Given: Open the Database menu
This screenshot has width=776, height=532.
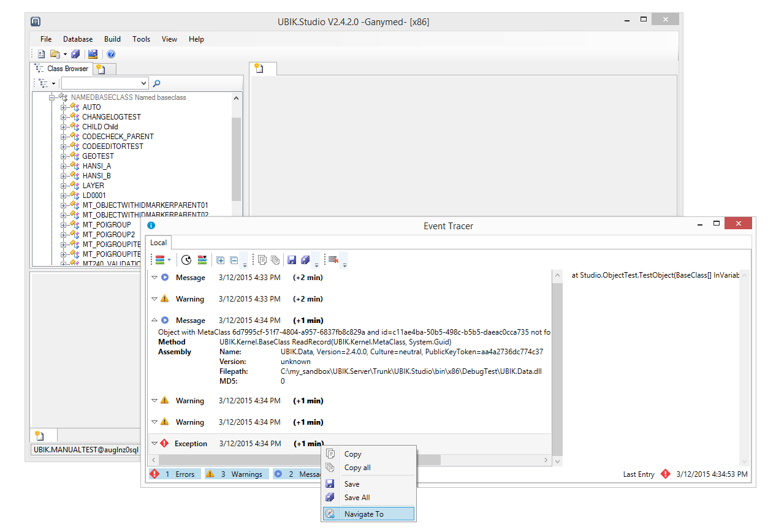Looking at the screenshot, I should (78, 39).
